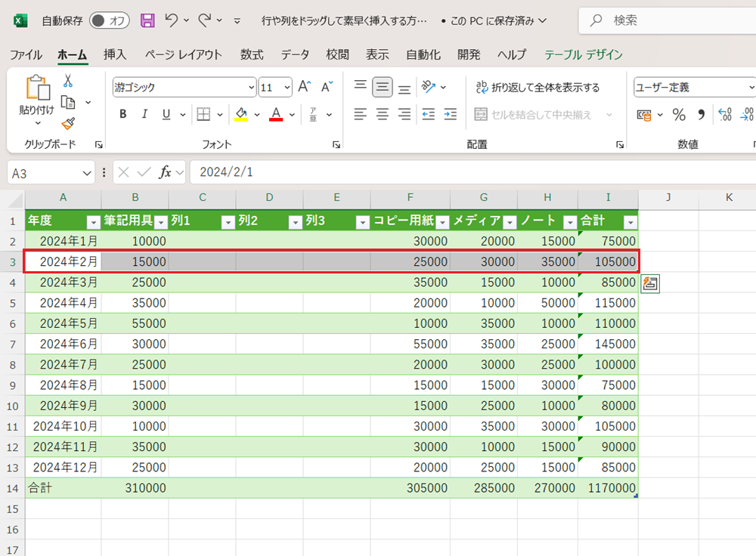Click the increase decimal icon

pos(725,115)
